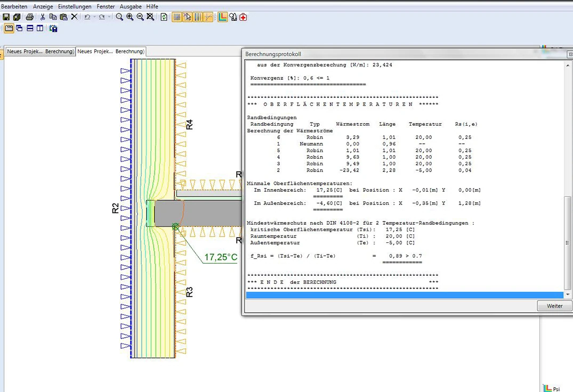Toggle the vertical lines display button

tap(198, 17)
